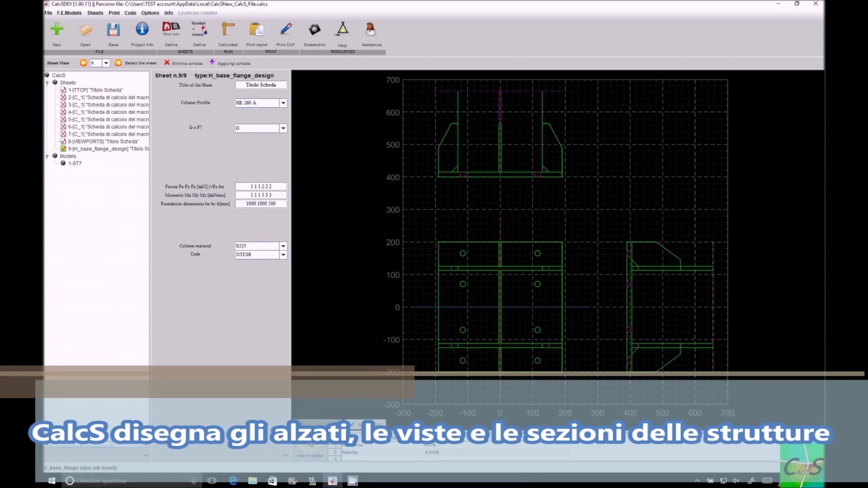Click the New file toolbar icon
This screenshot has width=868, height=488.
click(57, 29)
